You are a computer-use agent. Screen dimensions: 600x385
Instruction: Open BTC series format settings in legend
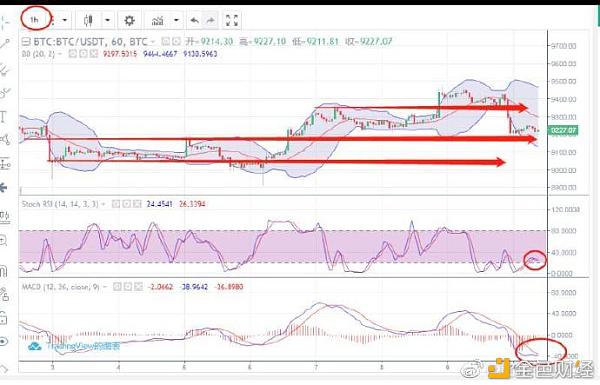coord(176,41)
